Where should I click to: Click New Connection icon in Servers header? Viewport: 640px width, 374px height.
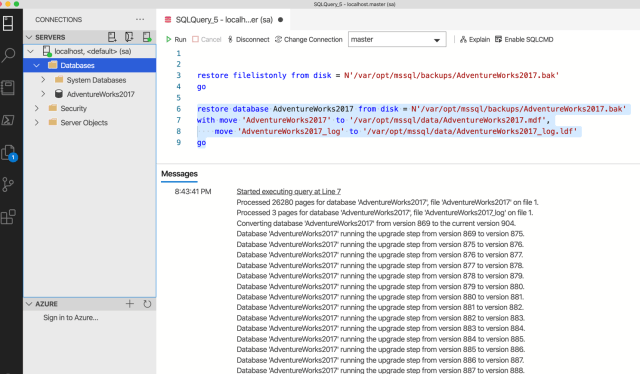point(112,37)
